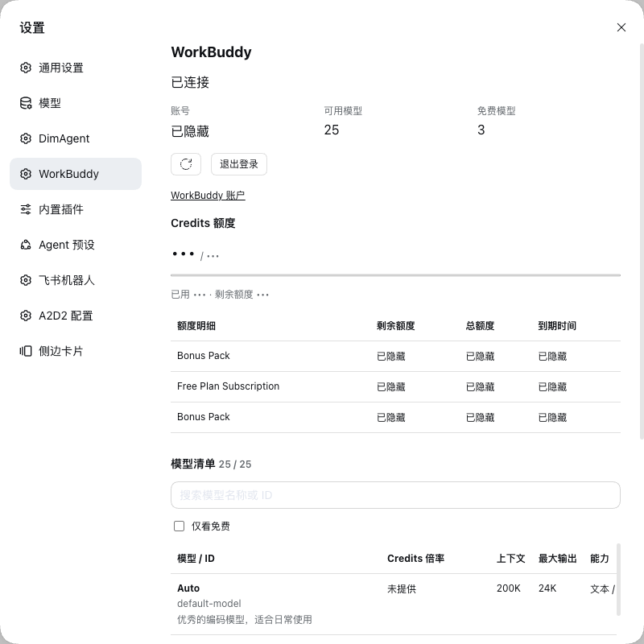Click the 未提供 Credits value for Auto
This screenshot has height=644, width=644.
point(401,589)
